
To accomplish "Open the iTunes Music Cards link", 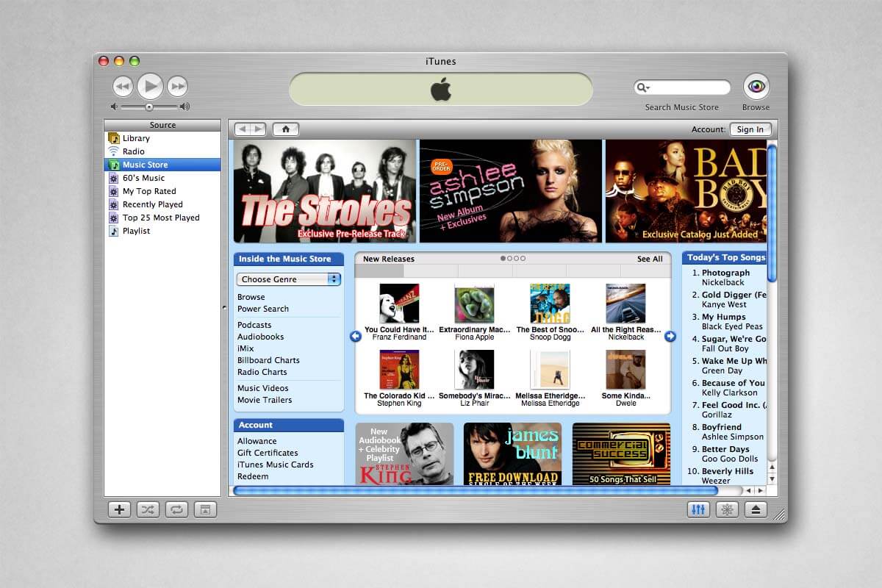I will coord(275,465).
